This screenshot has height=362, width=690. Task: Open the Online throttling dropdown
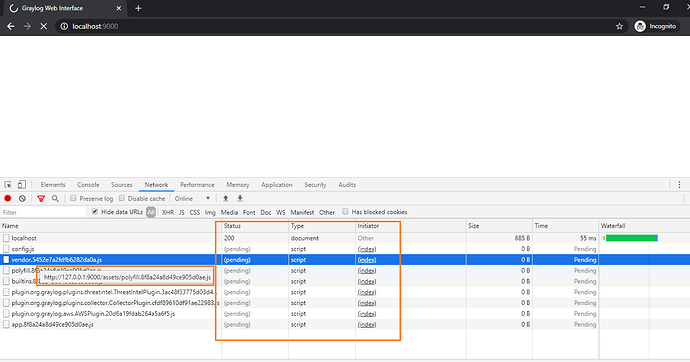(192, 198)
